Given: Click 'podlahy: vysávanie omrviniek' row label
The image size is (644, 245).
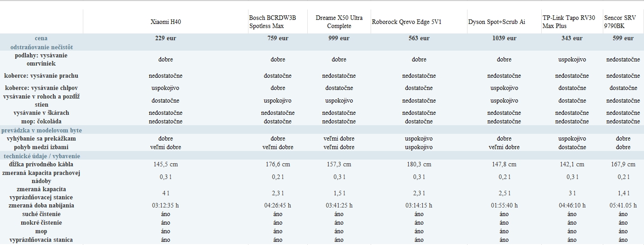Looking at the screenshot, I should 41,59.
